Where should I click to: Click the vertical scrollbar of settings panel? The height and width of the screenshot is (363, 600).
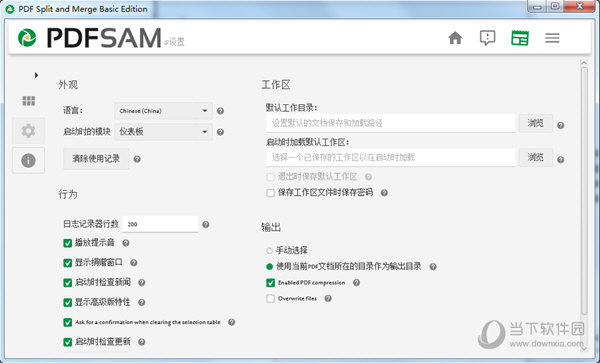584,190
